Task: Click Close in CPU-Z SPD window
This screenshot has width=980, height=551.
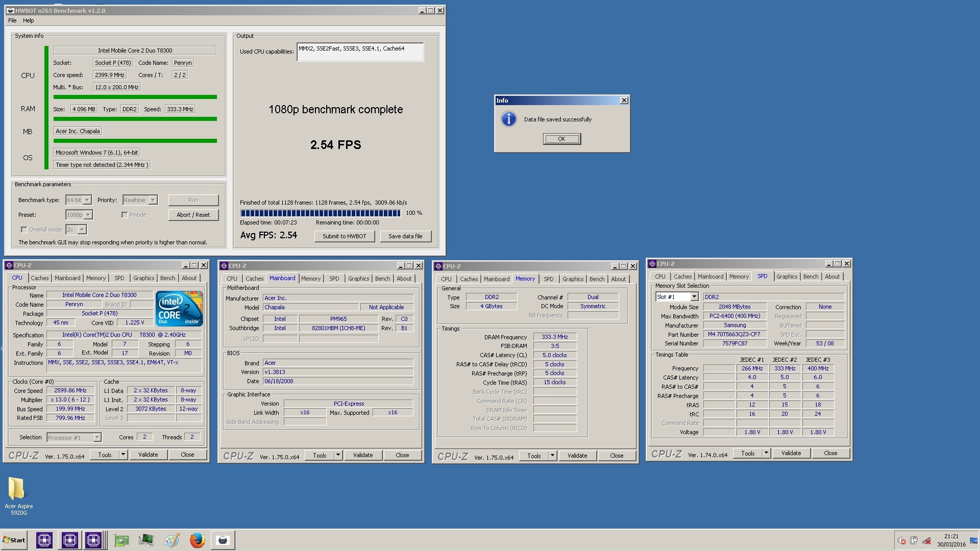Action: coord(830,453)
